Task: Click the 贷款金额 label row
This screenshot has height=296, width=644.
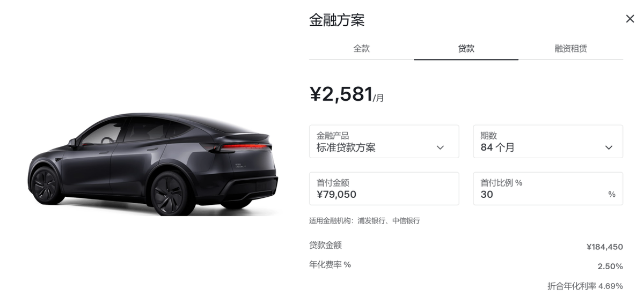Action: pos(466,246)
